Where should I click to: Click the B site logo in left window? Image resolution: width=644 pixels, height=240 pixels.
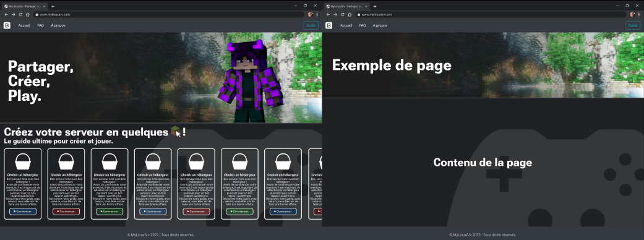[x=7, y=25]
